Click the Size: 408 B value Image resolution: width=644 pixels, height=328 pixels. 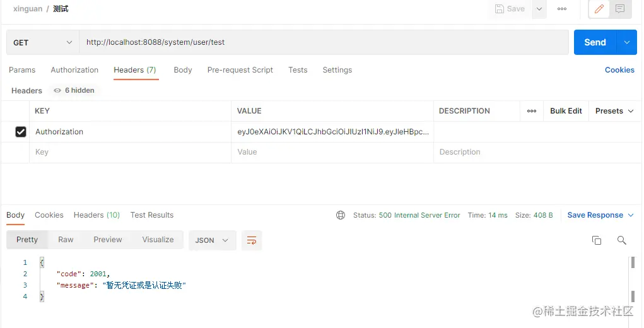[534, 215]
